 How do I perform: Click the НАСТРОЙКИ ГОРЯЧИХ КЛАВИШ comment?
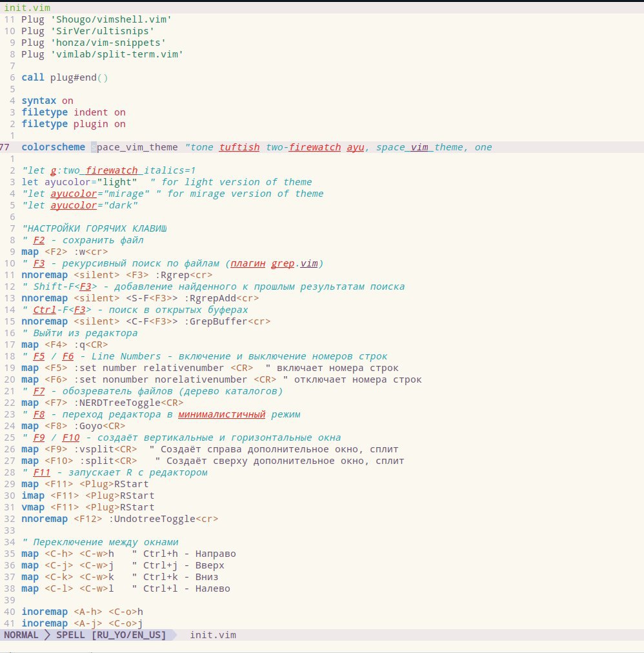[x=94, y=228]
